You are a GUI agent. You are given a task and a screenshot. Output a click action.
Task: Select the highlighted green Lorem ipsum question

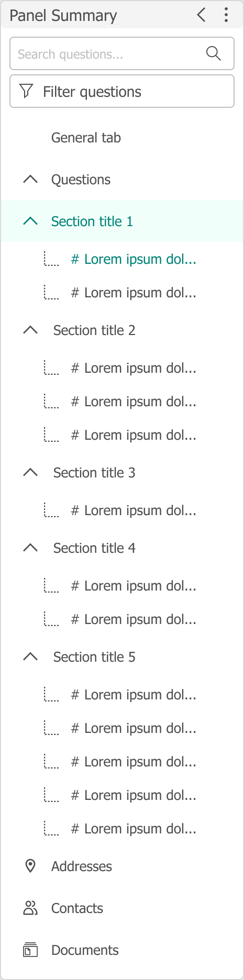tap(134, 259)
